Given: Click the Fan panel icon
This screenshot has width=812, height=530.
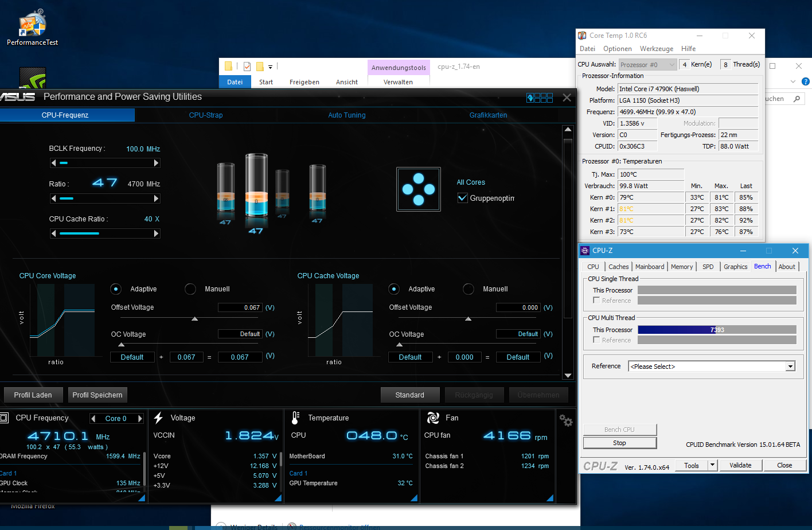Looking at the screenshot, I should (x=433, y=418).
